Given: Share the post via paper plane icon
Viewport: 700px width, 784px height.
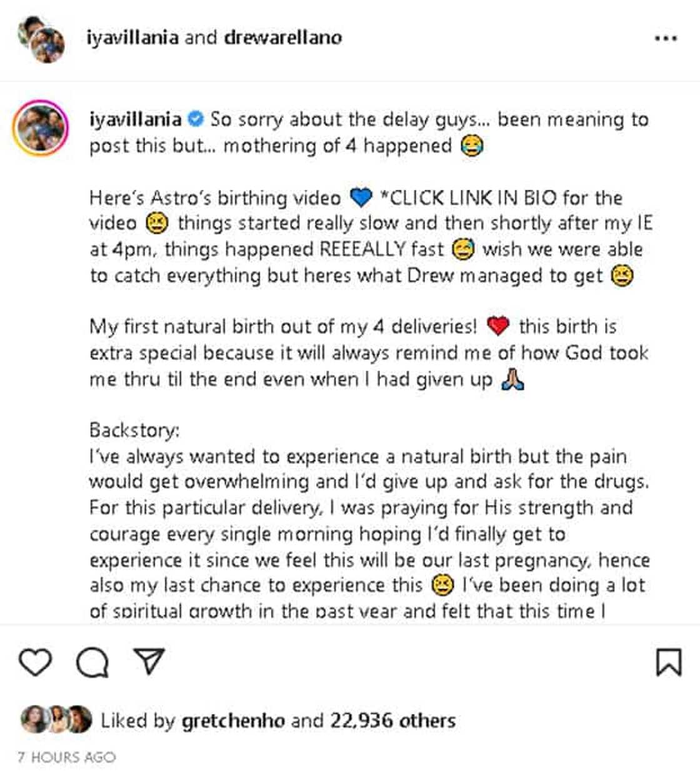Looking at the screenshot, I should tap(149, 661).
